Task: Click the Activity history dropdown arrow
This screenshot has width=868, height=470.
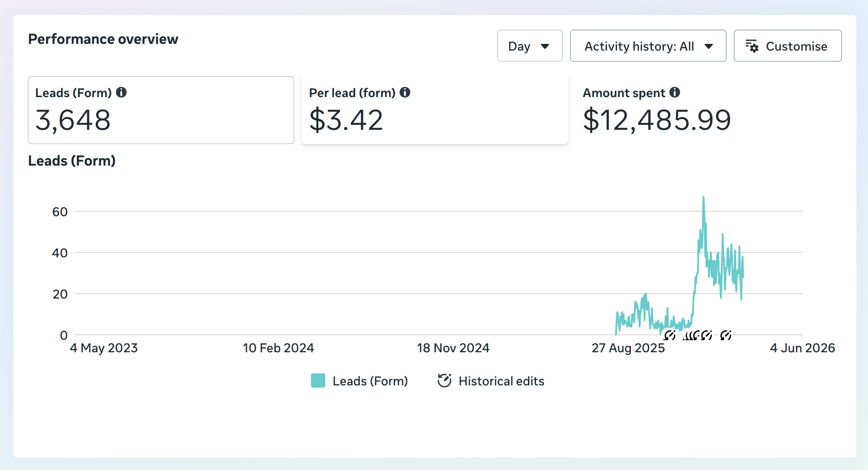Action: [709, 46]
